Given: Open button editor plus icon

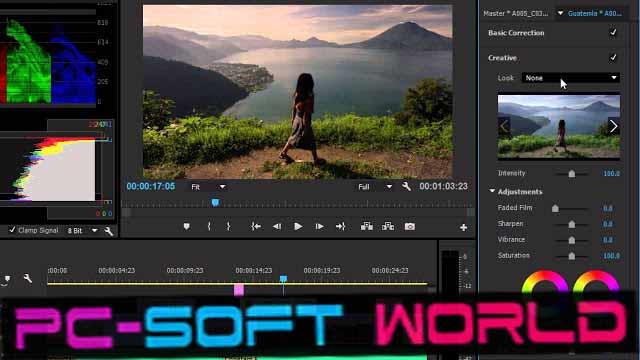Looking at the screenshot, I should (463, 227).
